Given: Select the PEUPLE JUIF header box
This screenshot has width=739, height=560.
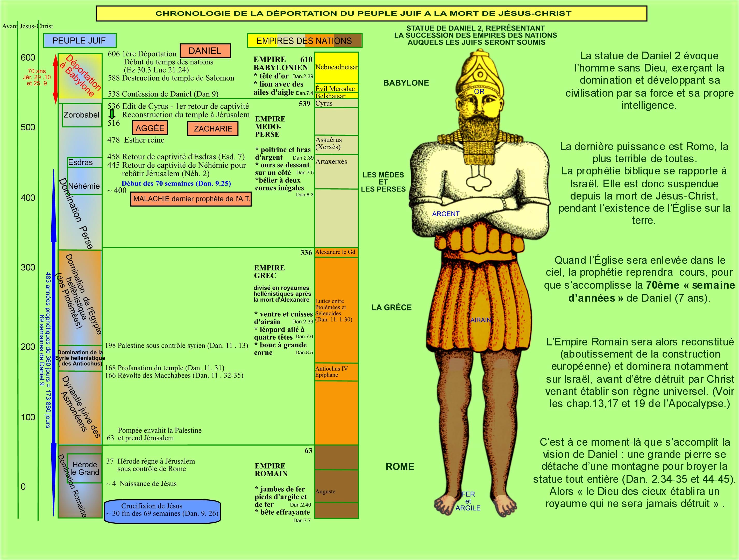Looking at the screenshot, I should [x=80, y=40].
